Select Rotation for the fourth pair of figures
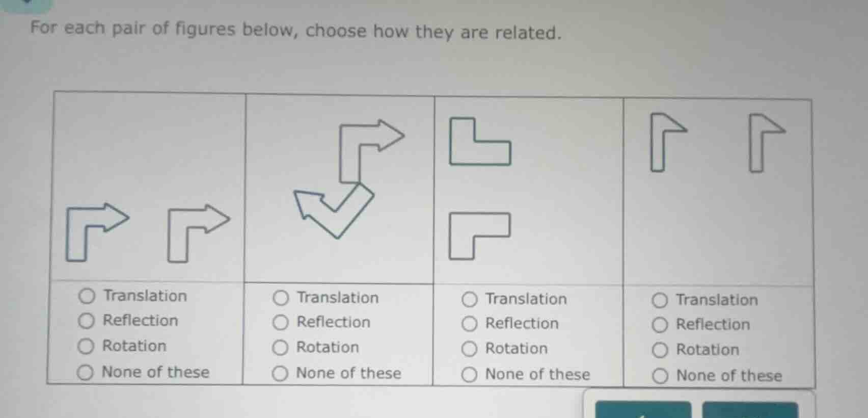Screen dimensions: 868x418 pyautogui.click(x=661, y=350)
